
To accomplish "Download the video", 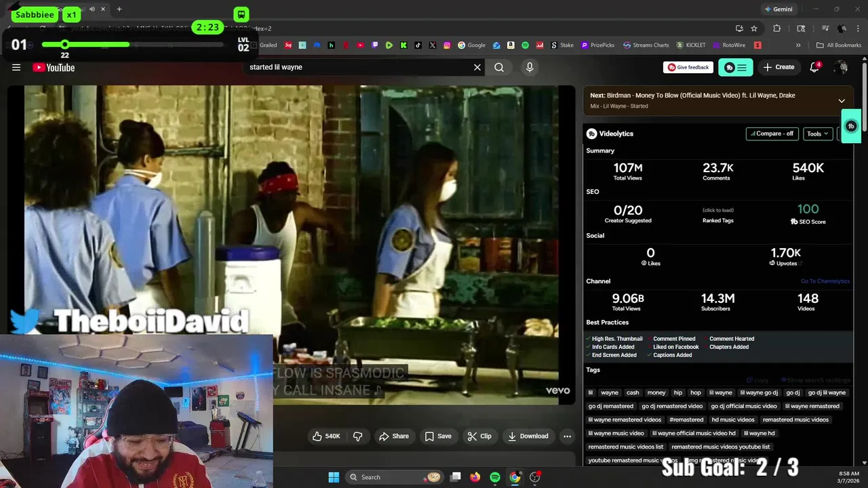I will (x=528, y=436).
